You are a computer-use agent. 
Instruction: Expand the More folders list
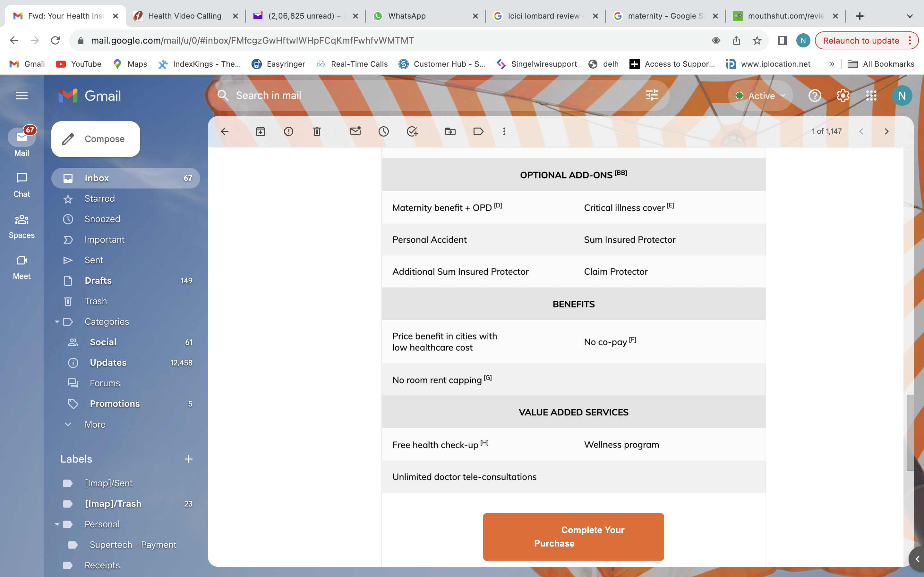[x=95, y=424]
